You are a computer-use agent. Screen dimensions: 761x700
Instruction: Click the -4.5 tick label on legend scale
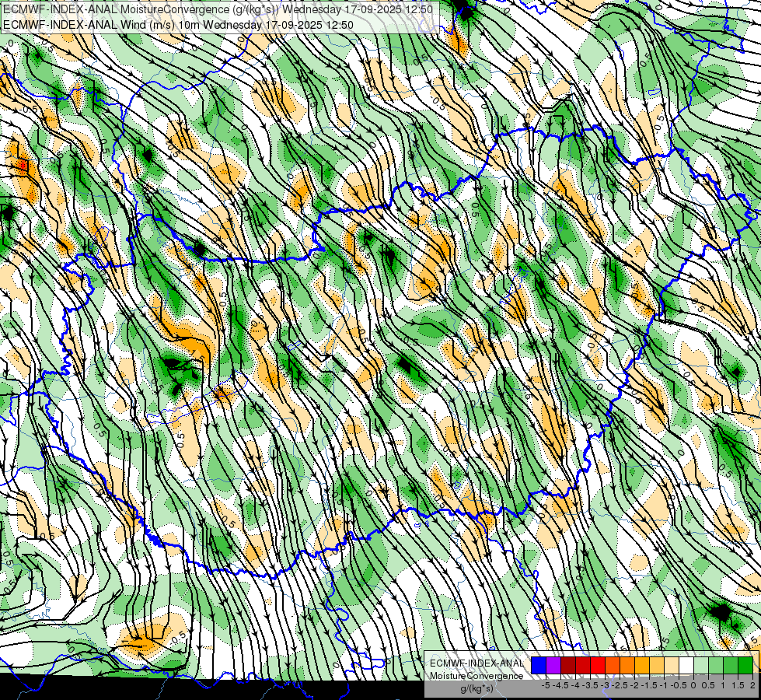pyautogui.click(x=560, y=685)
